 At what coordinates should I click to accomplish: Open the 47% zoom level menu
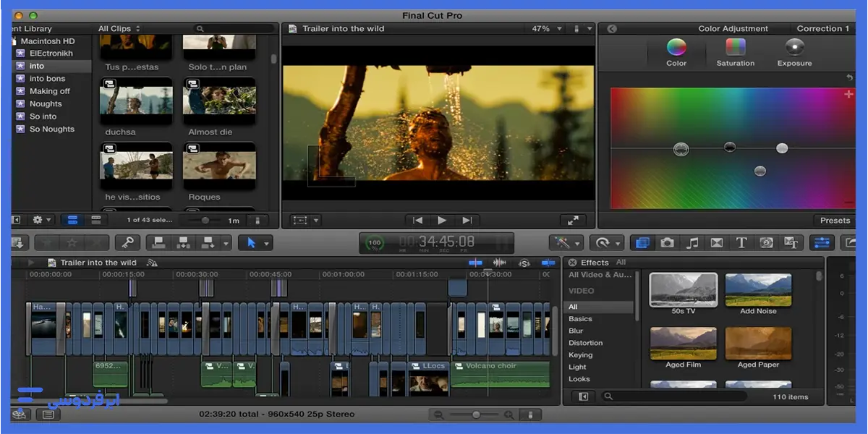coord(547,29)
